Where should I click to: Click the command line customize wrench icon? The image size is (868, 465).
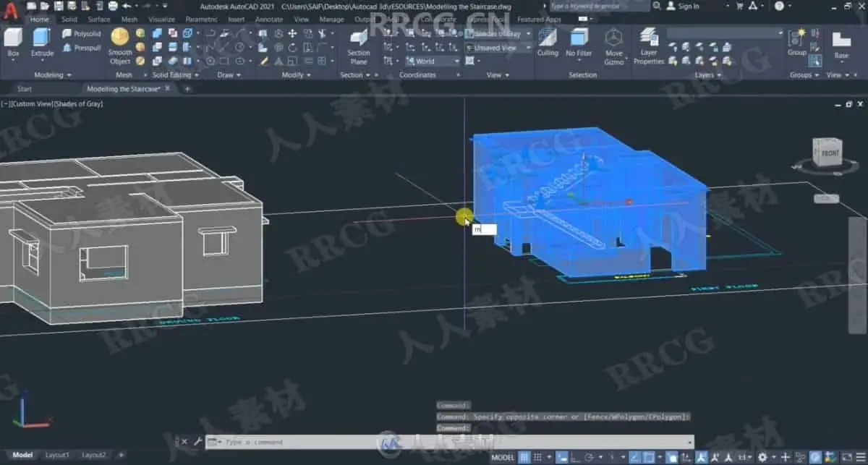click(x=197, y=441)
